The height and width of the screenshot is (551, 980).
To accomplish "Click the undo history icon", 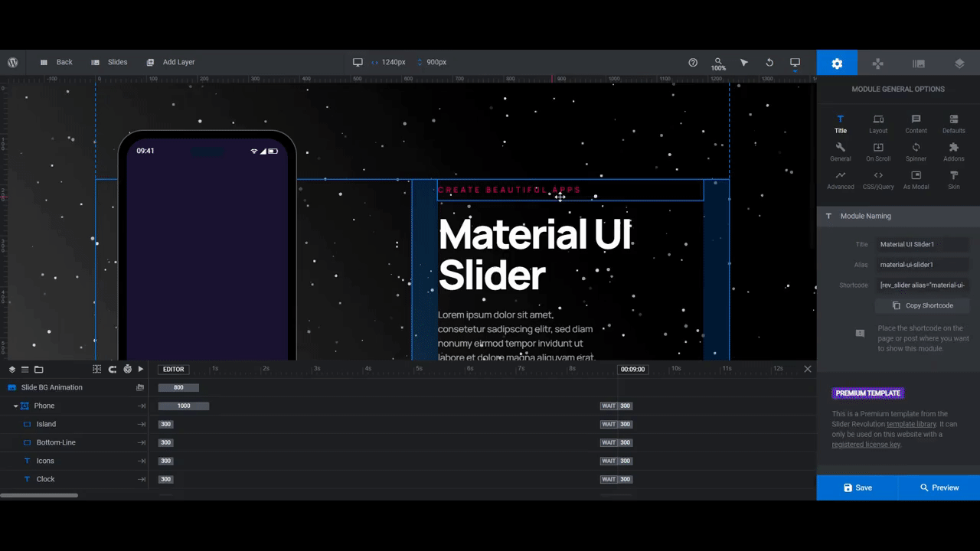I will [x=769, y=63].
